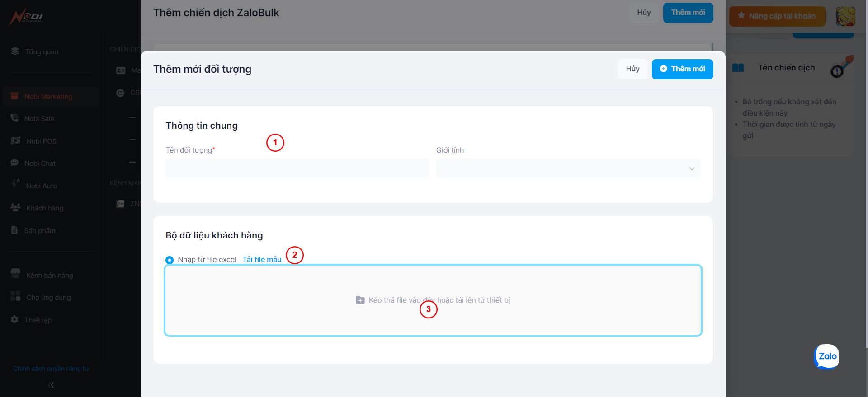Expand the Giới tính dropdown
This screenshot has height=397, width=868.
(x=568, y=168)
